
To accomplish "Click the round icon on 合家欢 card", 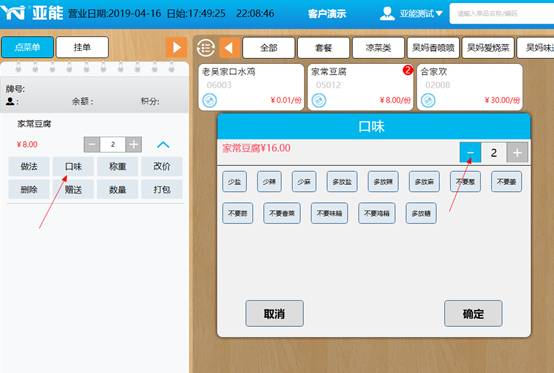I will click(x=428, y=100).
